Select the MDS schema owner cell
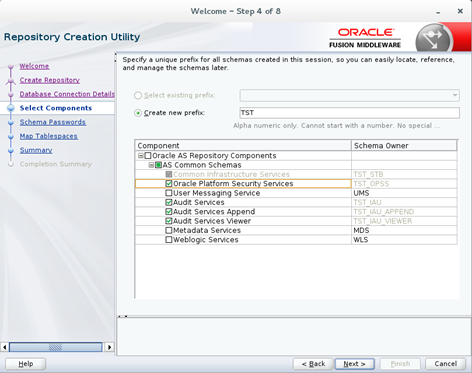The image size is (472, 373). pyautogui.click(x=404, y=230)
